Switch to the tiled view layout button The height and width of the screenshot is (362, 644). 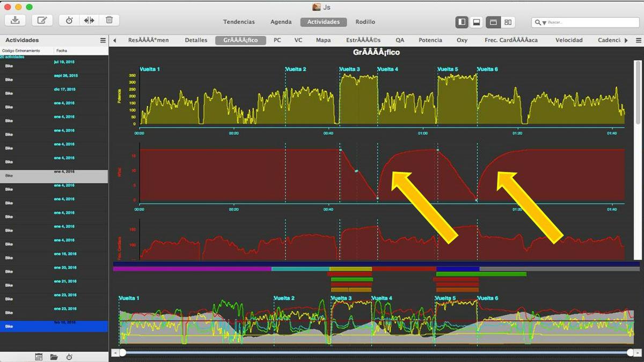[508, 22]
